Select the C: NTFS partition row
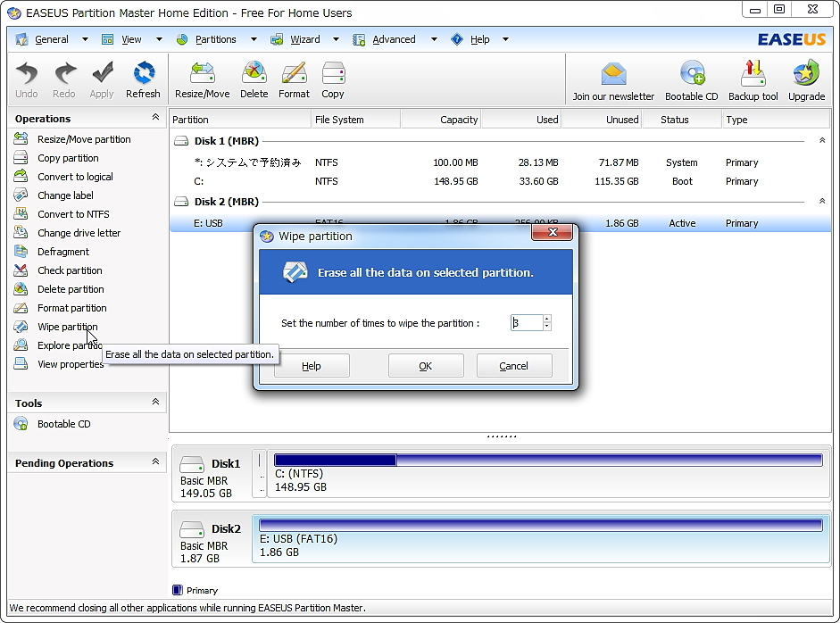This screenshot has width=840, height=623. (501, 181)
